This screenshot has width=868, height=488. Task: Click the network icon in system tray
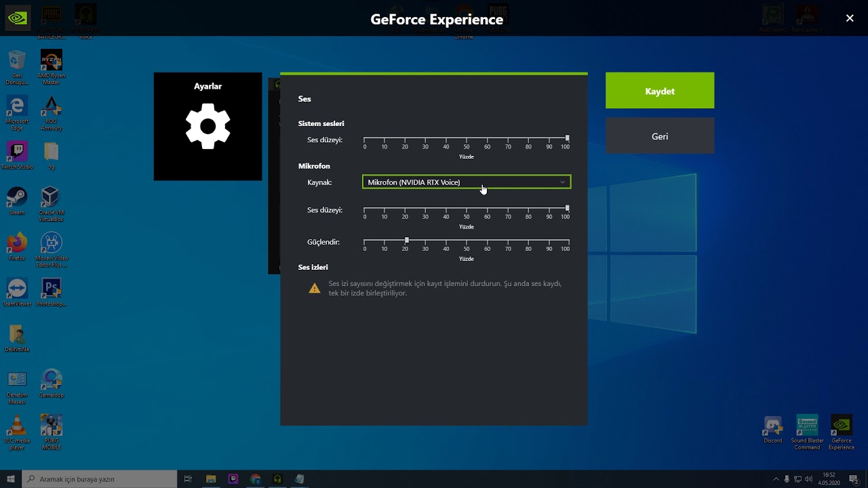tap(798, 479)
